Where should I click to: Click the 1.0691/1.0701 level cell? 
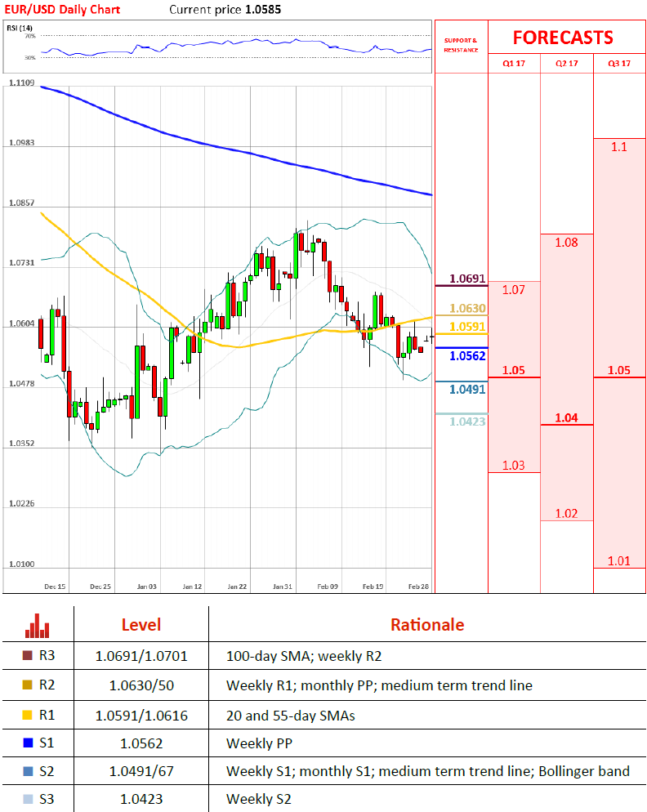coord(141,656)
